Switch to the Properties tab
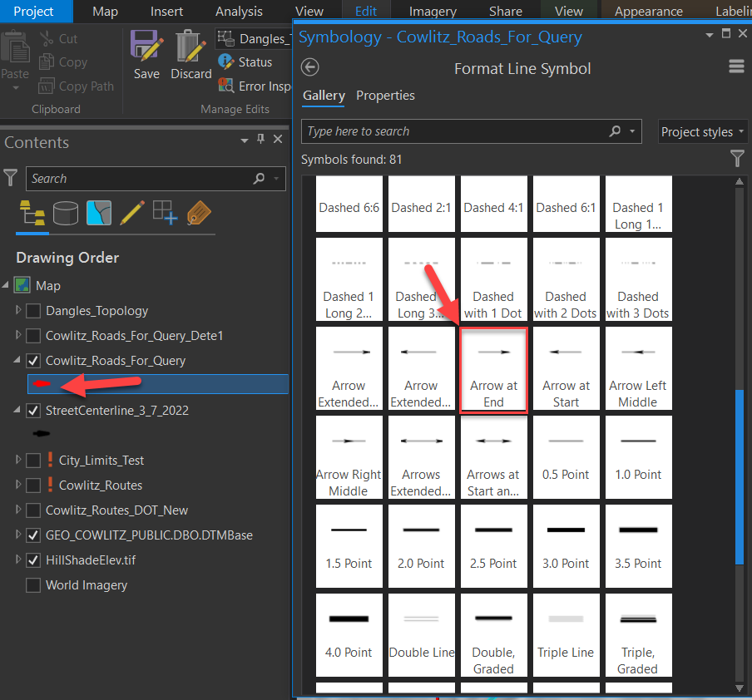The width and height of the screenshot is (752, 700). pyautogui.click(x=385, y=96)
